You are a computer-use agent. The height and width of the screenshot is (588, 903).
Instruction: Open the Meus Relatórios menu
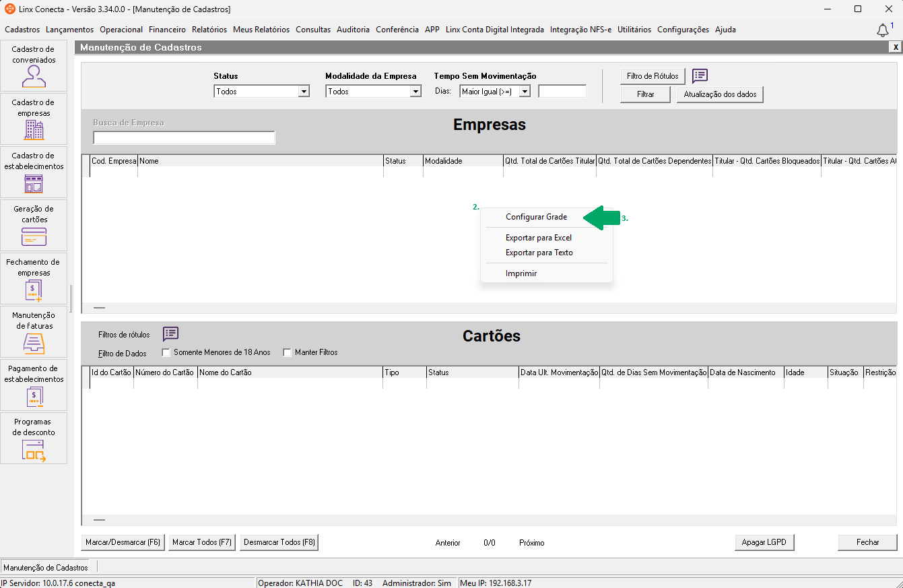(x=261, y=30)
